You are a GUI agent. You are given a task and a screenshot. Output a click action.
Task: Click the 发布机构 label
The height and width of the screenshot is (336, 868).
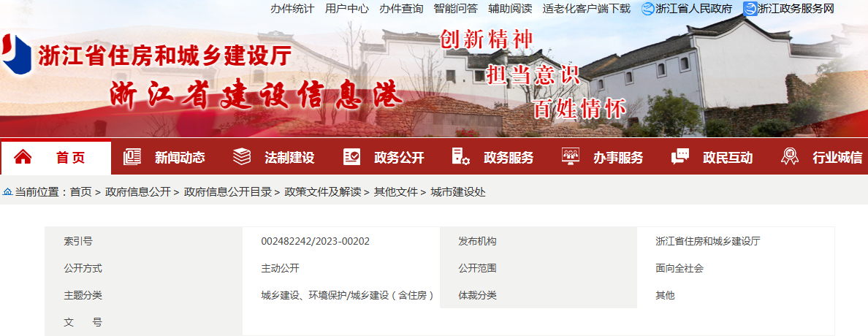477,241
